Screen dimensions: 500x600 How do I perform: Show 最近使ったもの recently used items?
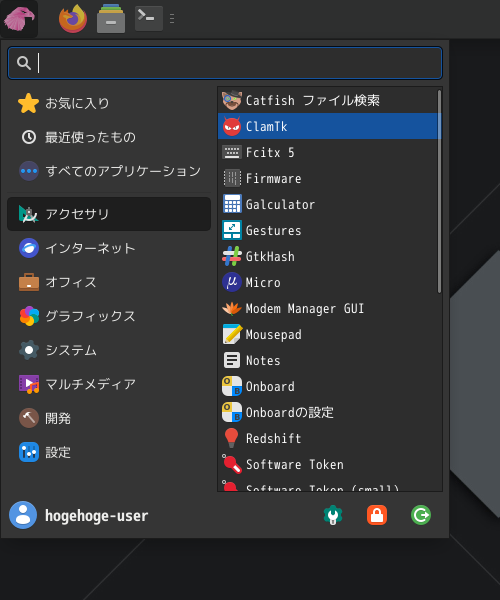tap(109, 137)
